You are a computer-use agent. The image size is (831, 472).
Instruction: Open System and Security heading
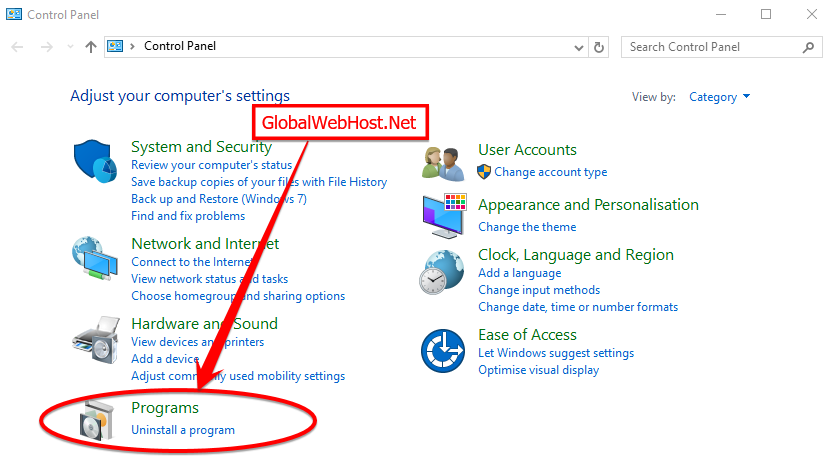click(x=201, y=147)
